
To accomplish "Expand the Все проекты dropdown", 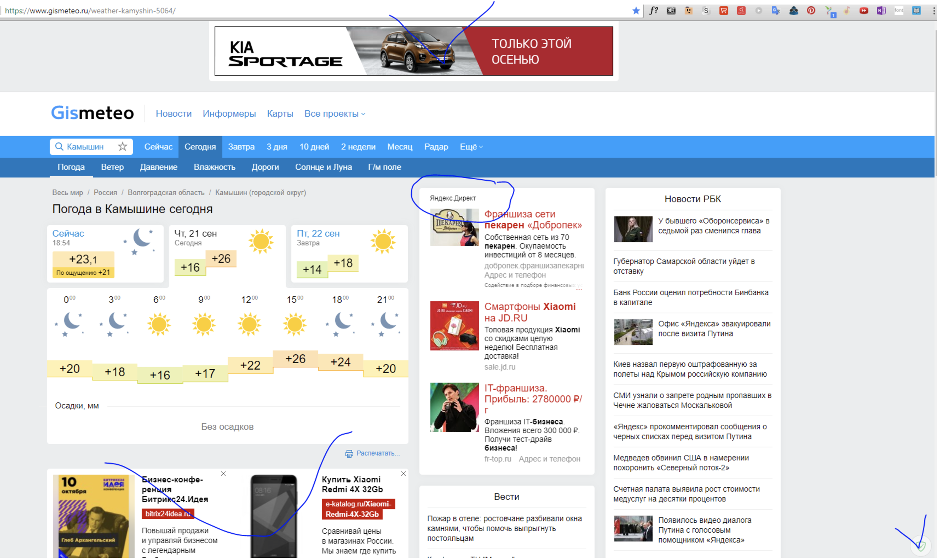I will [335, 113].
